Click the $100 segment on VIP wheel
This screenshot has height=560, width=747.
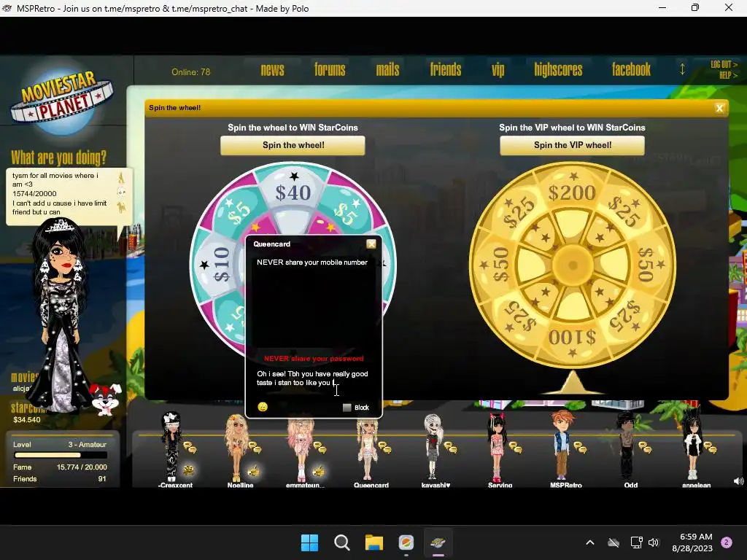[x=572, y=337]
